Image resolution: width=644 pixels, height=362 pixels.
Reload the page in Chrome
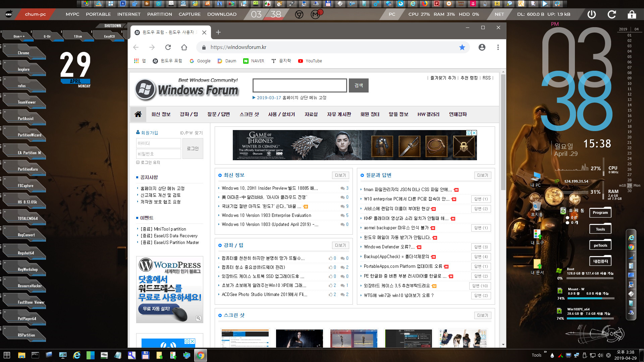point(168,47)
